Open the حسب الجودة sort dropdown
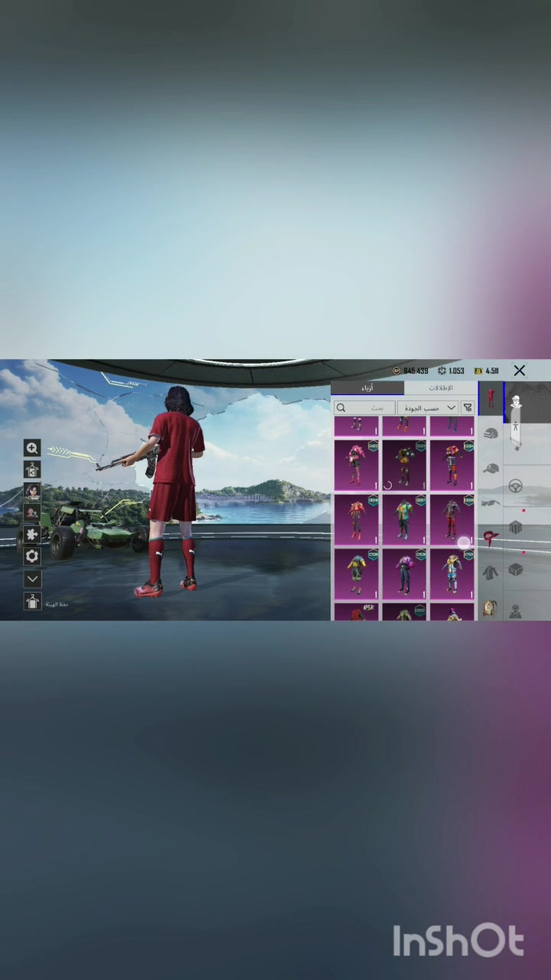The image size is (551, 980). [x=428, y=408]
